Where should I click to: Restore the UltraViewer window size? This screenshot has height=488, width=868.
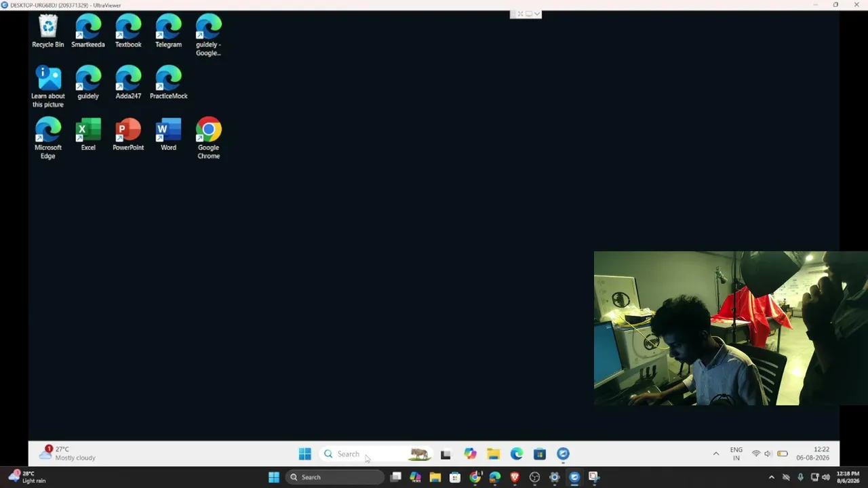pyautogui.click(x=835, y=5)
